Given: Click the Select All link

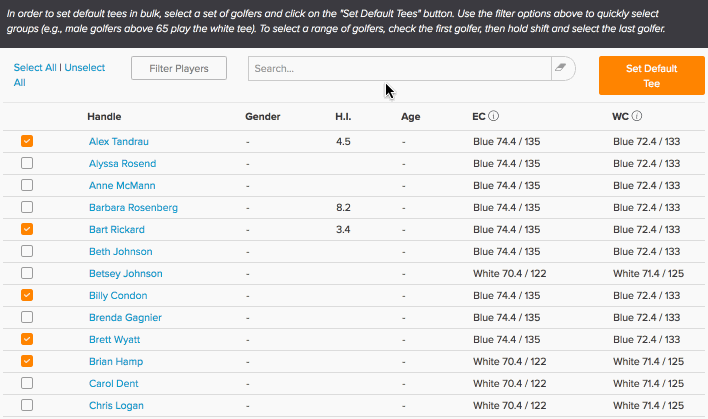Looking at the screenshot, I should (35, 68).
